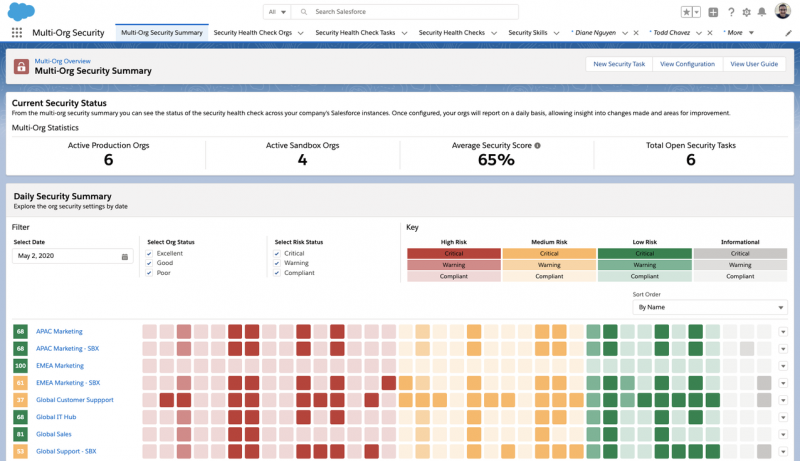Open the Favorites star icon
The image size is (800, 461).
point(687,12)
